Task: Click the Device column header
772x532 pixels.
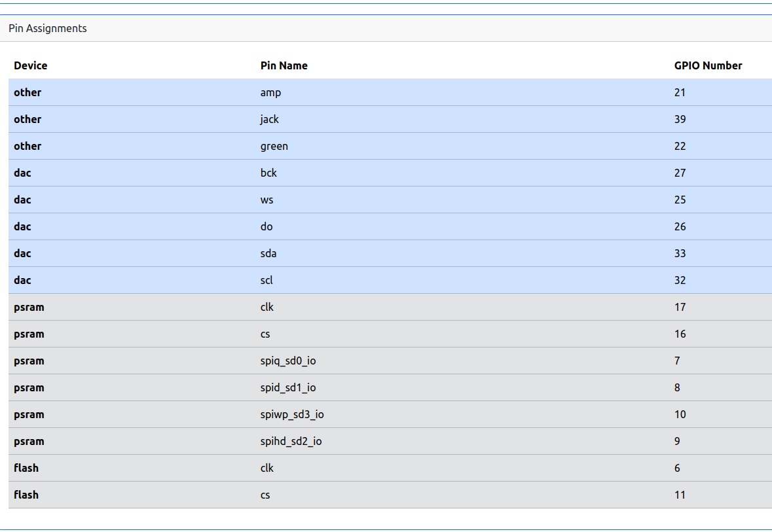Action: point(31,65)
